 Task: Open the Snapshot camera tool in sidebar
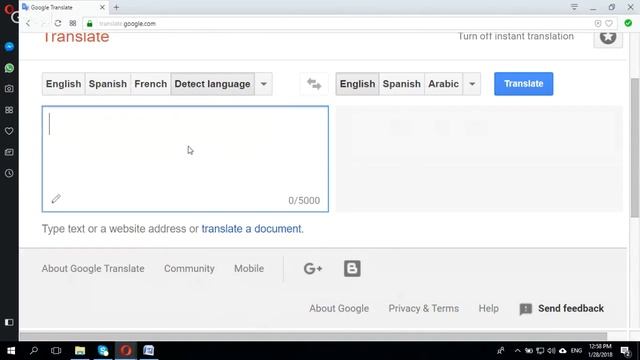[x=9, y=89]
